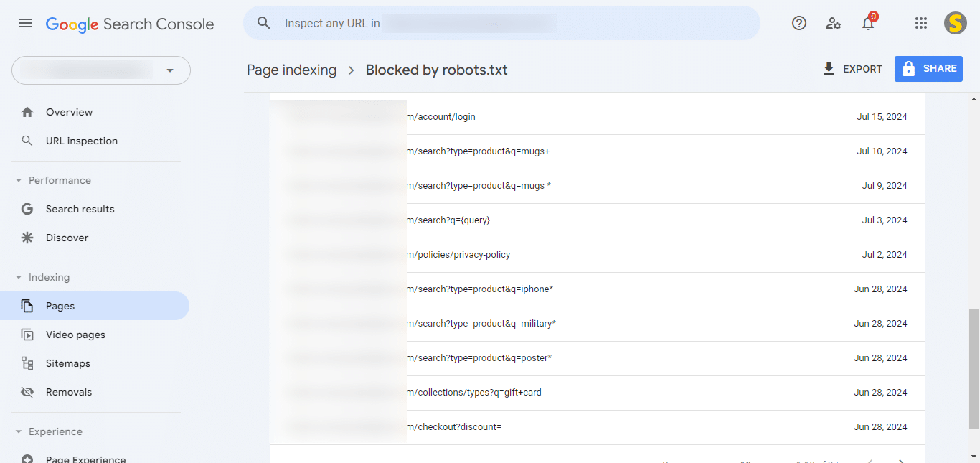Click the page vertical scrollbar thumb
This screenshot has height=463, width=980.
tap(974, 369)
